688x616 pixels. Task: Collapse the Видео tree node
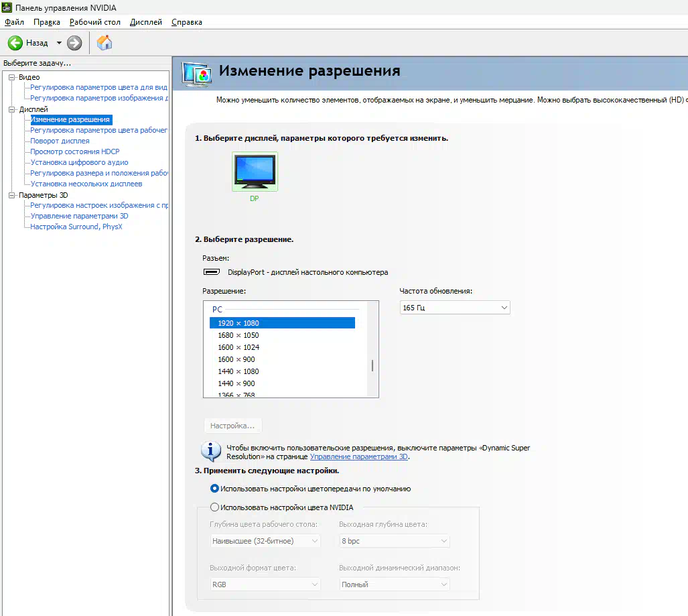(12, 77)
